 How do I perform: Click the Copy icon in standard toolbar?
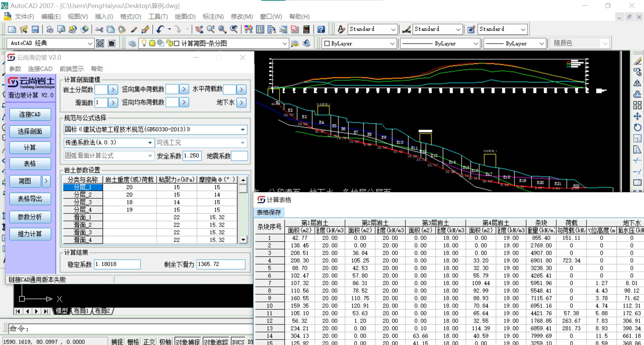[x=111, y=29]
